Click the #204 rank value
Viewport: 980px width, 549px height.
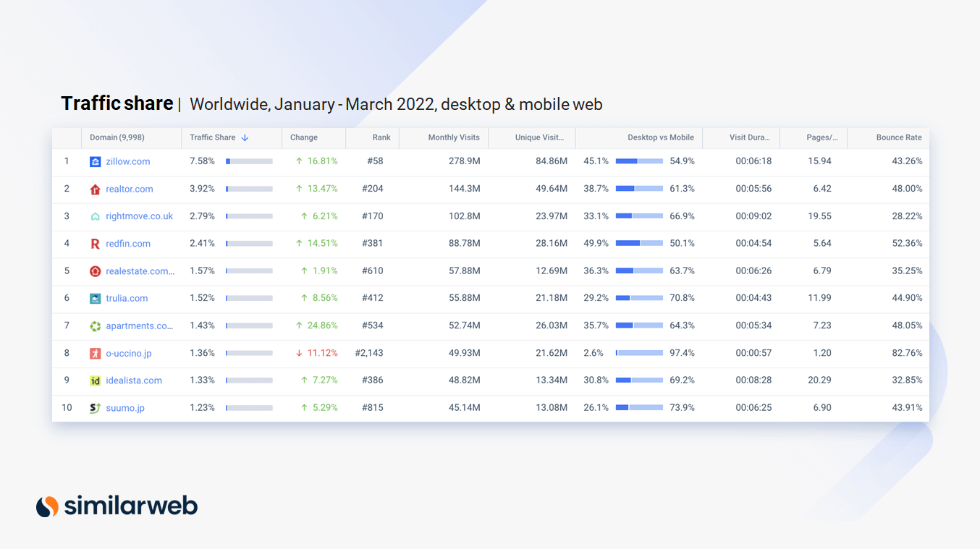[373, 189]
